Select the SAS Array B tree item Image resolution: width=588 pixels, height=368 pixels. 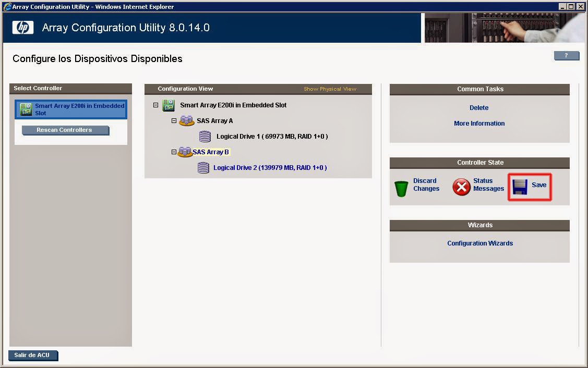tap(212, 152)
